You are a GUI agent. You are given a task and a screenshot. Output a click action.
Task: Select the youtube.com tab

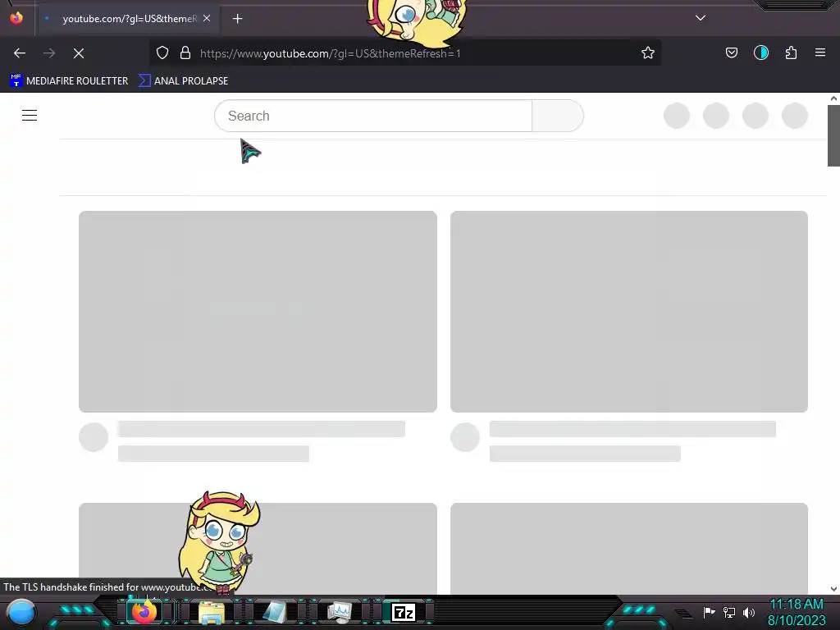(x=127, y=19)
